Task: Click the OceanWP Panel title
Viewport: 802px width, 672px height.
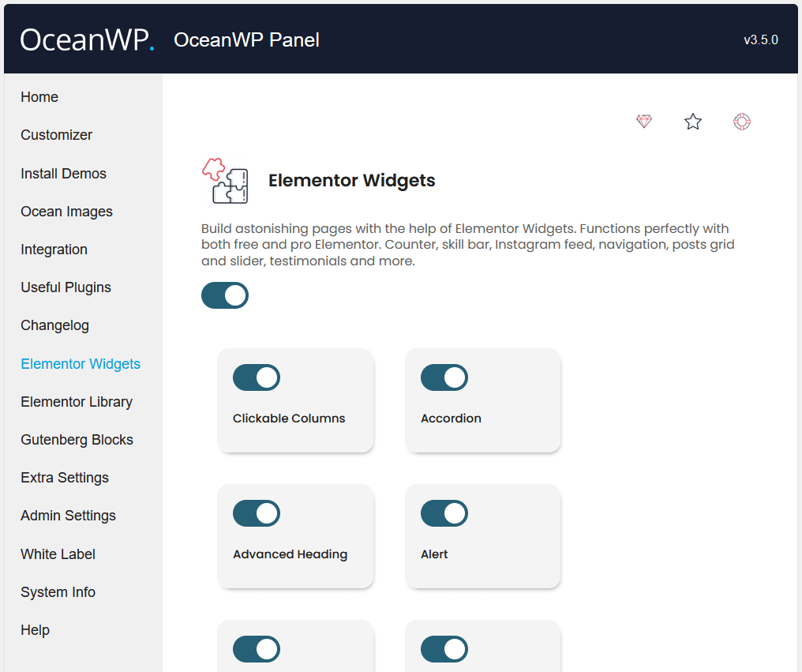Action: 246,40
